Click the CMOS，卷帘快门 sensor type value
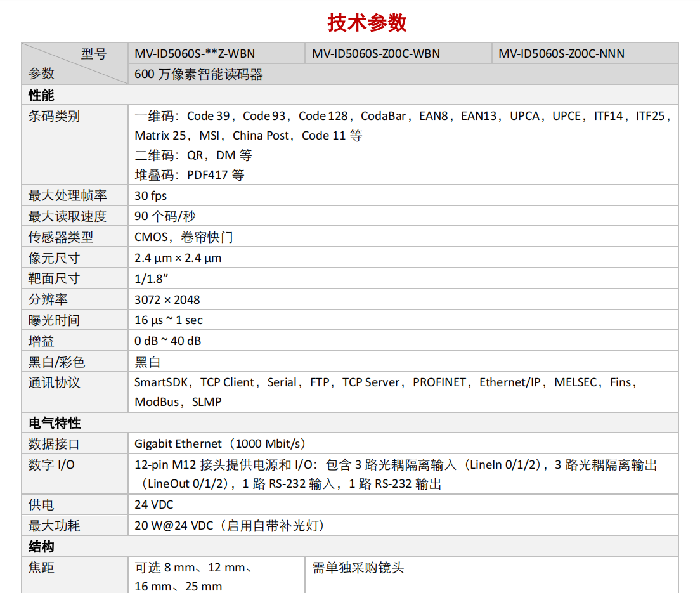700x593 pixels. [184, 237]
